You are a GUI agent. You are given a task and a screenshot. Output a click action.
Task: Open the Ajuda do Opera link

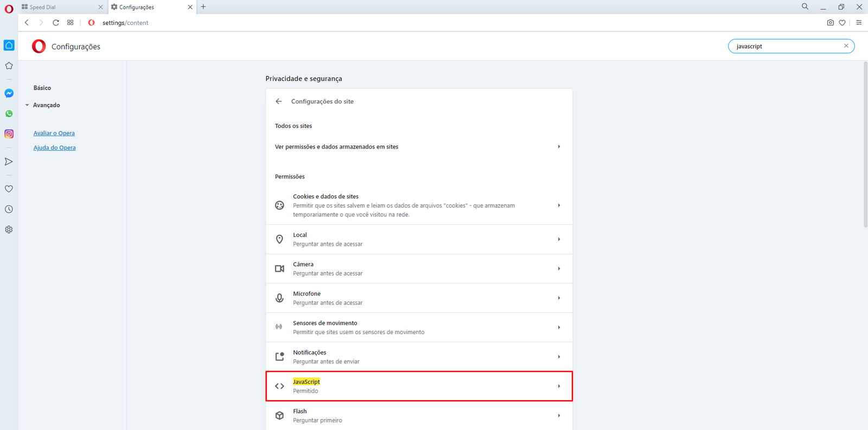(55, 148)
